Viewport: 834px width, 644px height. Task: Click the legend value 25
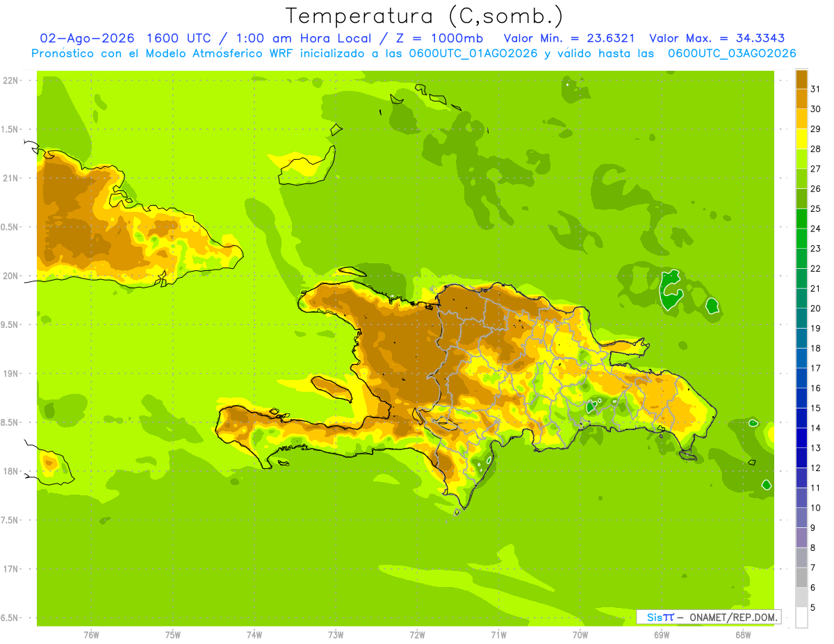pos(817,208)
